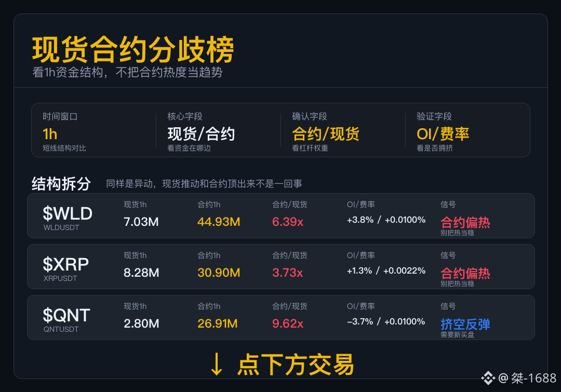561x392 pixels.
Task: Select the $XRP ticker
Action: 66,264
